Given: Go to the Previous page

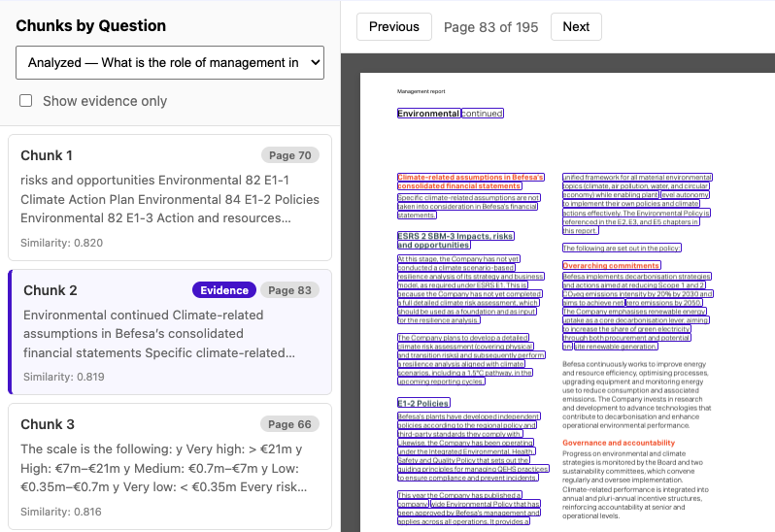Looking at the screenshot, I should [394, 26].
